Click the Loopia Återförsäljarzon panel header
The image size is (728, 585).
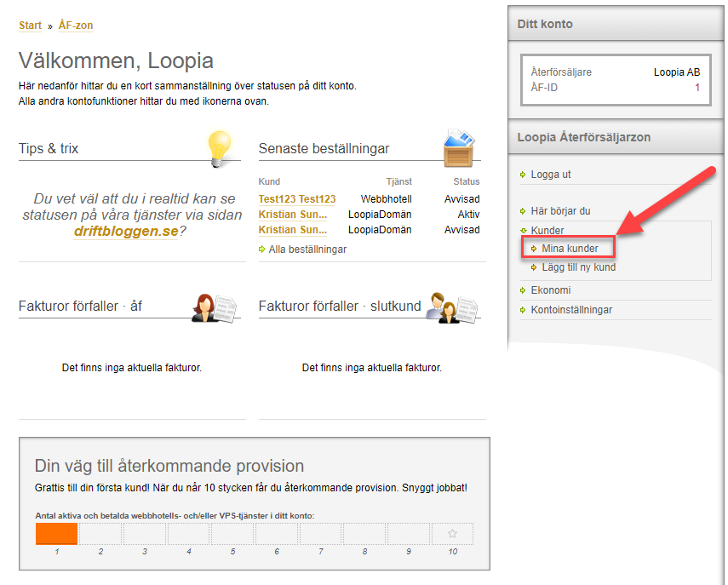[616, 137]
